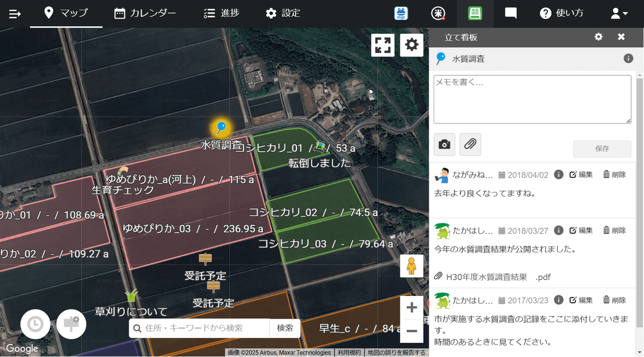Click the memo text area
The height and width of the screenshot is (357, 644).
[x=532, y=99]
